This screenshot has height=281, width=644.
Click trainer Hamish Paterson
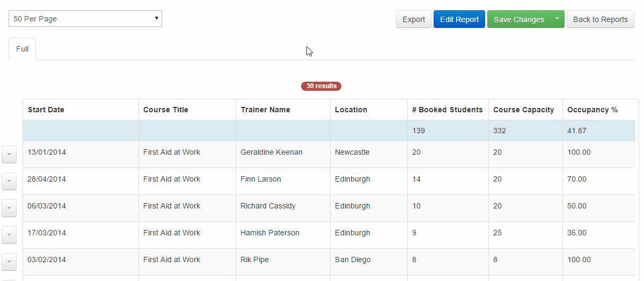click(270, 233)
